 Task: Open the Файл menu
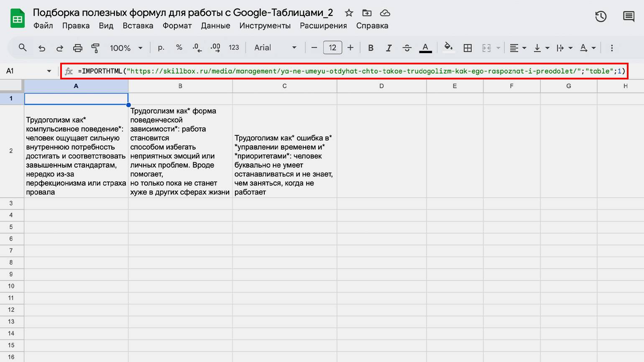click(43, 25)
